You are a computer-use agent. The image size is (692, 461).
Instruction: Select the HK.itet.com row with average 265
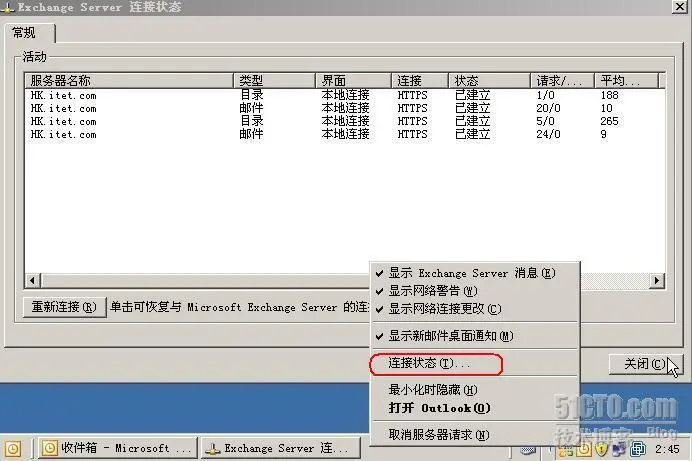click(344, 121)
